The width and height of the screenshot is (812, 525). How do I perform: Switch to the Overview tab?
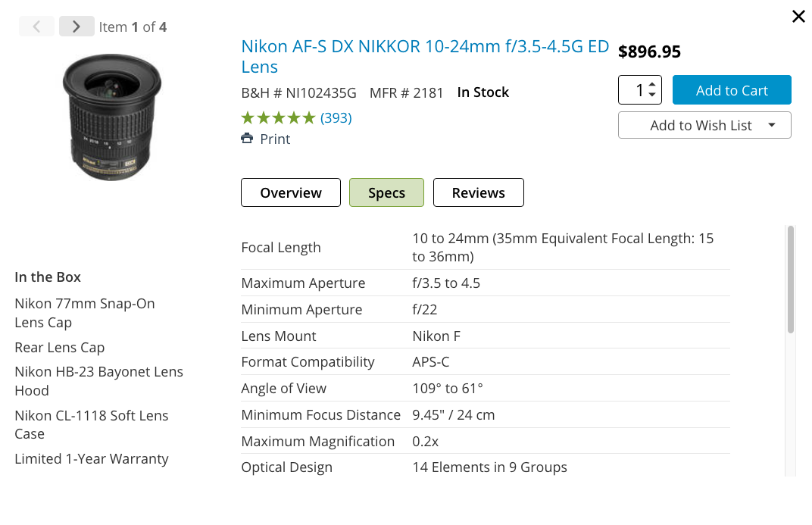pyautogui.click(x=291, y=192)
